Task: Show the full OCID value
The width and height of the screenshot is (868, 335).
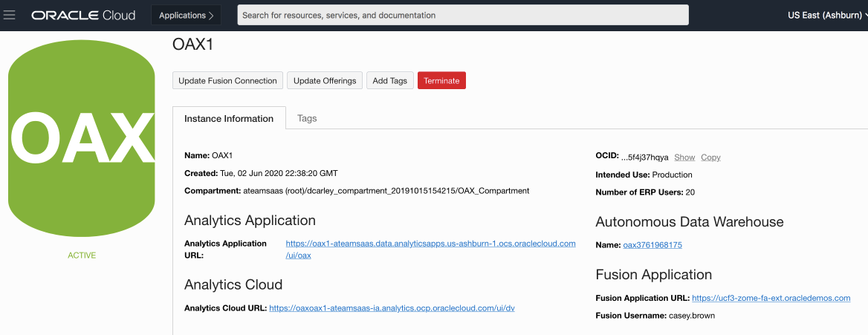Action: coord(684,157)
